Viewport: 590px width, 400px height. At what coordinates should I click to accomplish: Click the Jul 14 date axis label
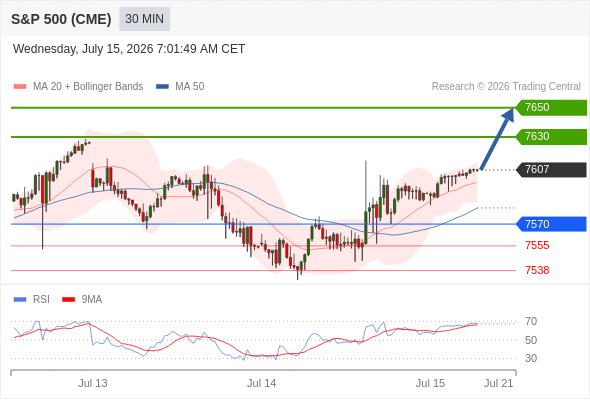coord(261,383)
